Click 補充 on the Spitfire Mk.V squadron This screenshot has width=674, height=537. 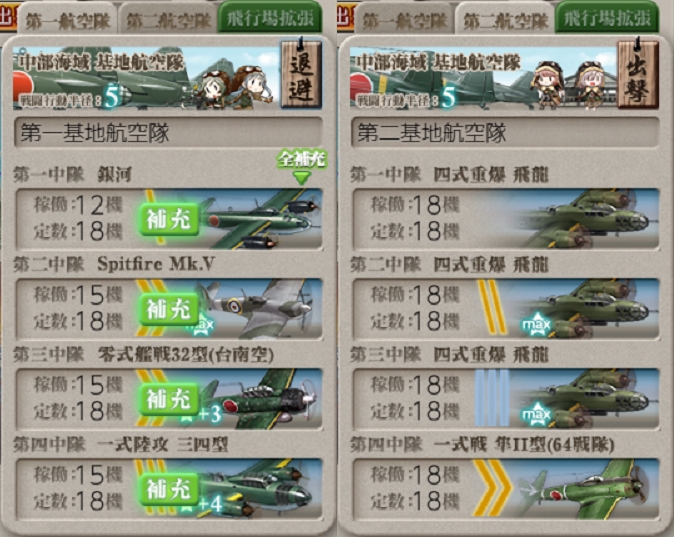click(x=169, y=309)
